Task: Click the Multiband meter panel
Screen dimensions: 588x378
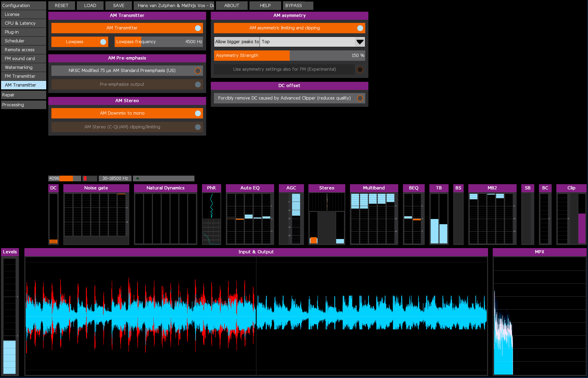Action: point(374,215)
